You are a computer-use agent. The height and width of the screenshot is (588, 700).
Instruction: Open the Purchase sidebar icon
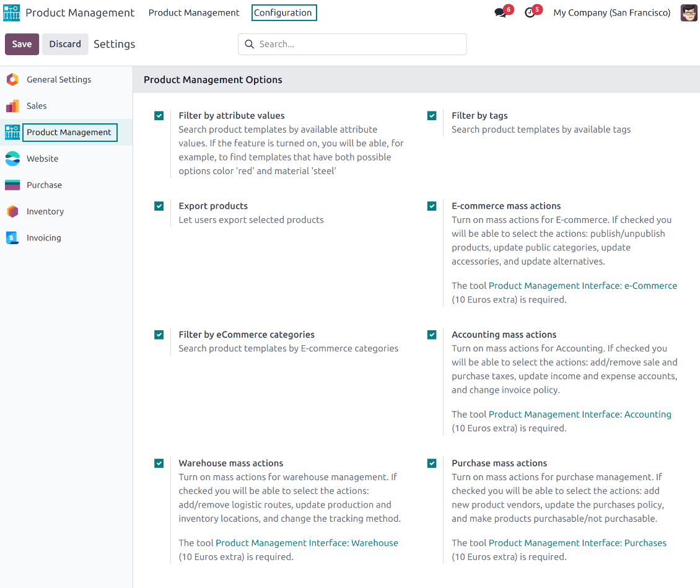(12, 185)
